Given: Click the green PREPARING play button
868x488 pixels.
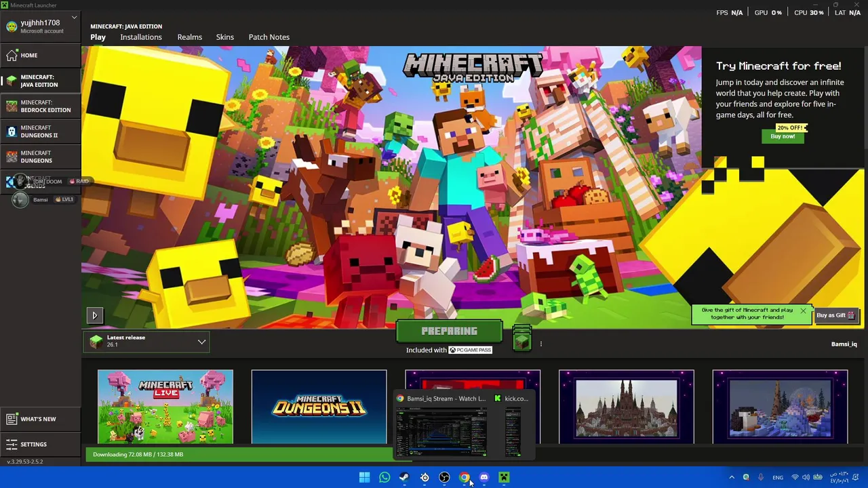Looking at the screenshot, I should pyautogui.click(x=449, y=331).
